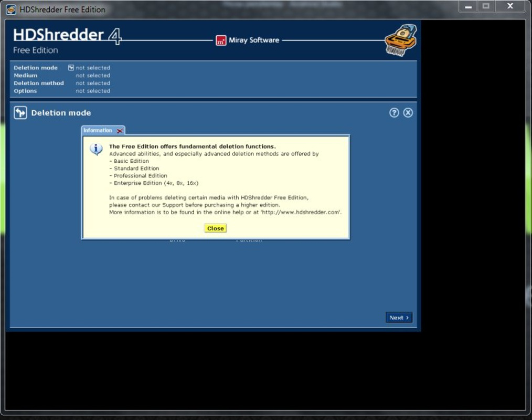Click the 'Options' summary label
532x420 pixels.
(25, 91)
